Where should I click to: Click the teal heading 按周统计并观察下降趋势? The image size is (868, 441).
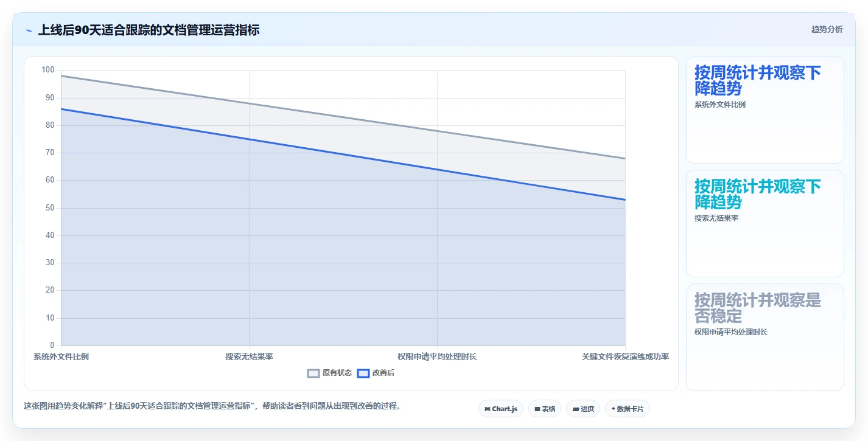[x=758, y=194]
